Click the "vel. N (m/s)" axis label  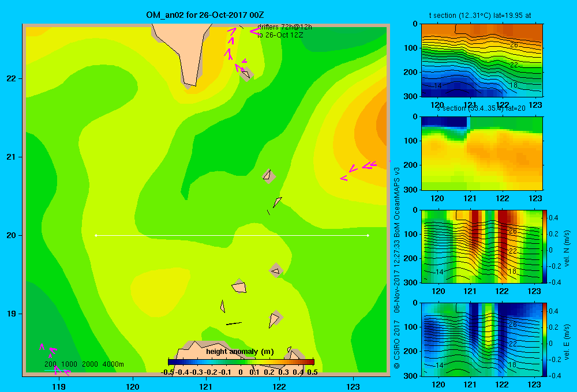click(x=567, y=248)
